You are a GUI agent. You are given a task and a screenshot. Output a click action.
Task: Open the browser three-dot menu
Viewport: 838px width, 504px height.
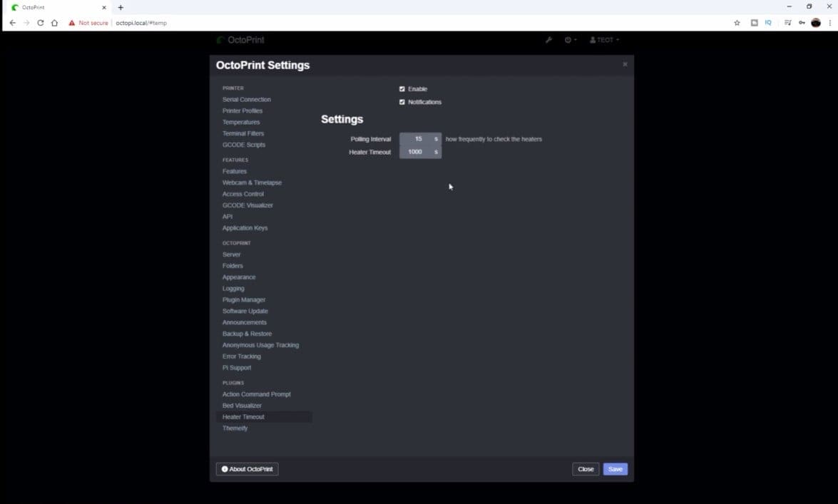[x=829, y=23]
